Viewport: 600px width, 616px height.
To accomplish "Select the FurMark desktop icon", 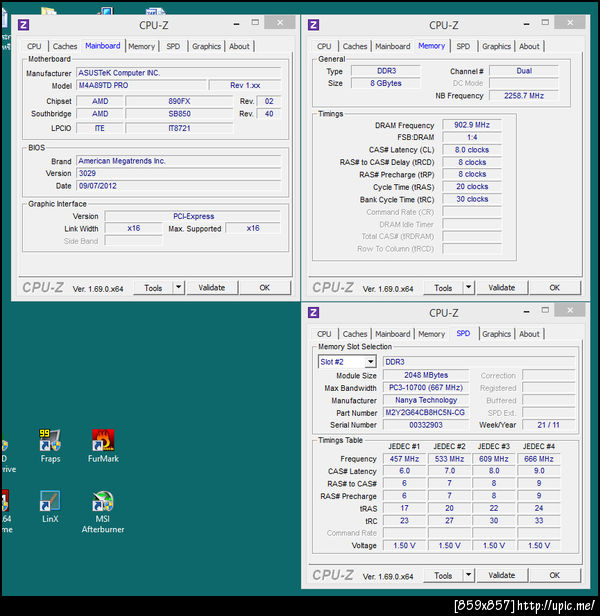I will pyautogui.click(x=103, y=442).
